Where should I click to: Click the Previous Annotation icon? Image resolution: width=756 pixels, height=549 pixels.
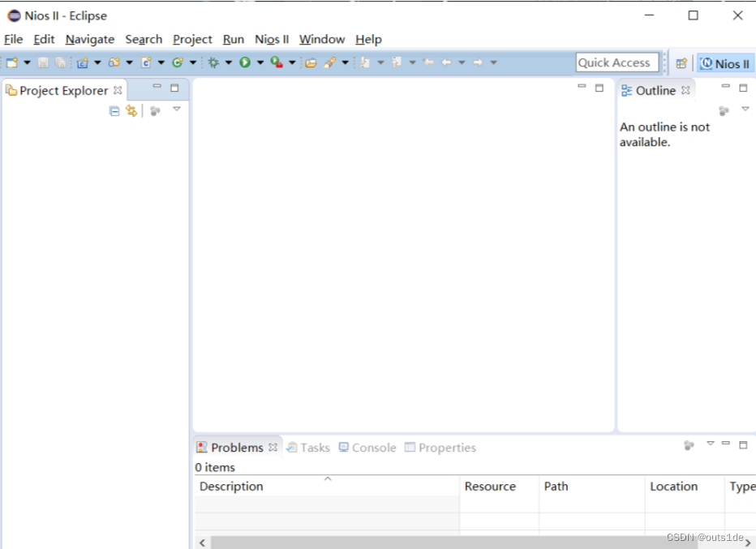click(397, 62)
